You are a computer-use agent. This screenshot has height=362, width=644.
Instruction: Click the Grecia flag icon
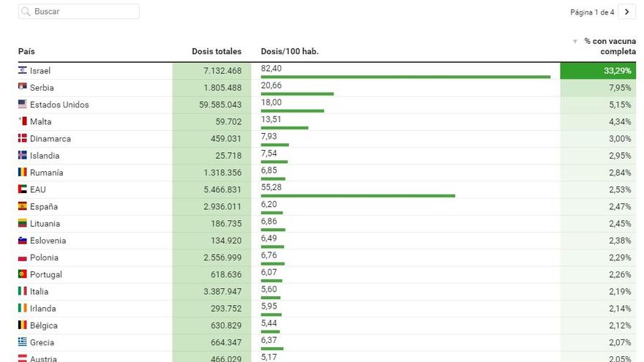23,342
